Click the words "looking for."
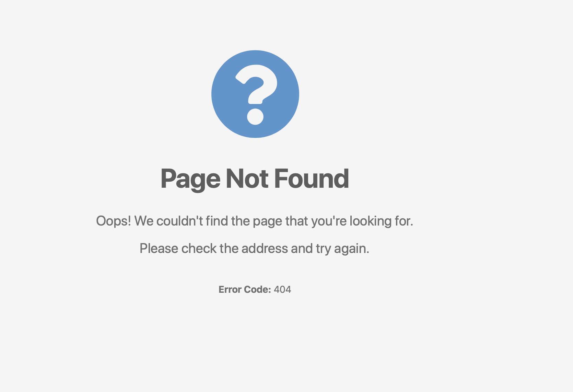 (381, 221)
